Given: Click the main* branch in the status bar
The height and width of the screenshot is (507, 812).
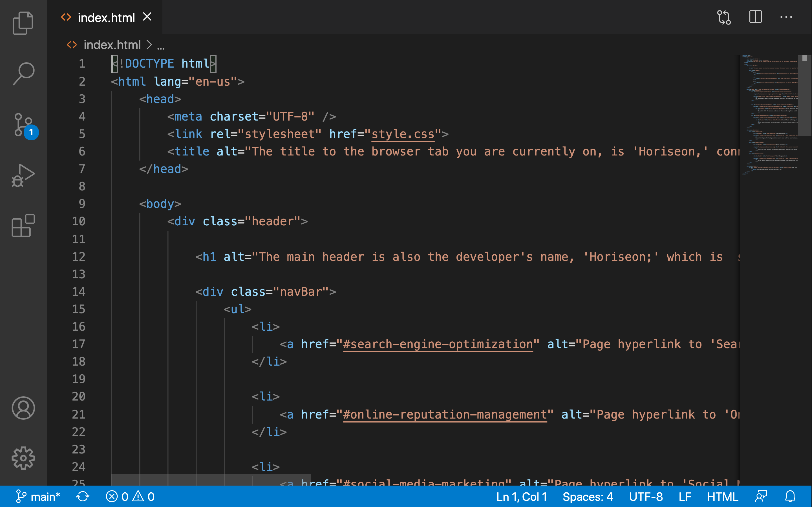Looking at the screenshot, I should [x=38, y=497].
